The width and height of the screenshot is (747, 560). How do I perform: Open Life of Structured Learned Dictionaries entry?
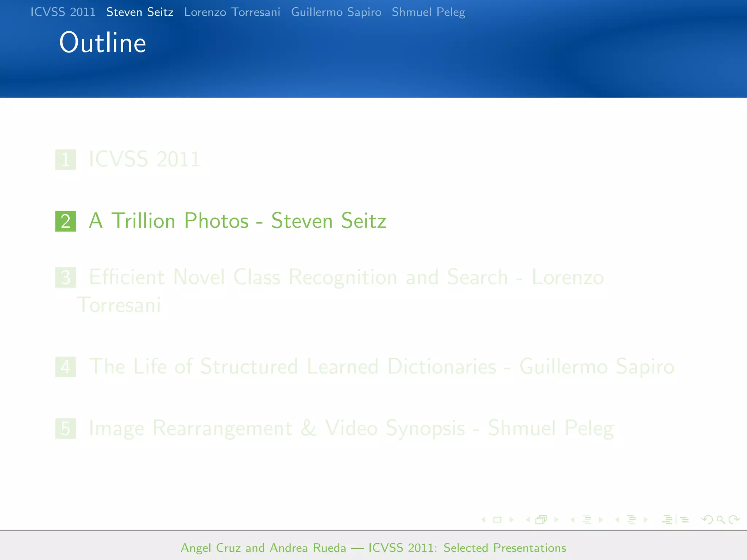(x=382, y=366)
